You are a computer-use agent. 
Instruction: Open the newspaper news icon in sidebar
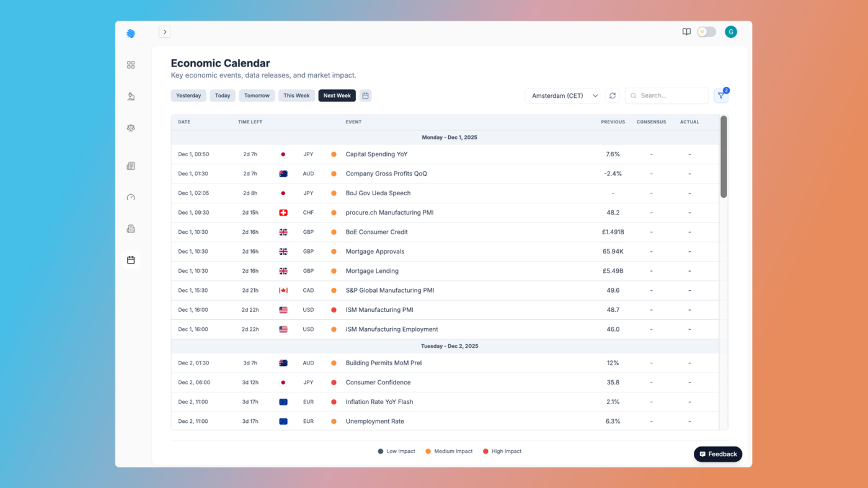coord(131,166)
